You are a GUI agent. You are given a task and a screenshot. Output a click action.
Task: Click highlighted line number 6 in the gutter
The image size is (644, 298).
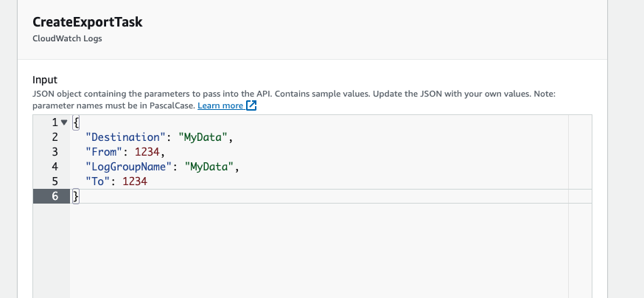[x=55, y=196]
